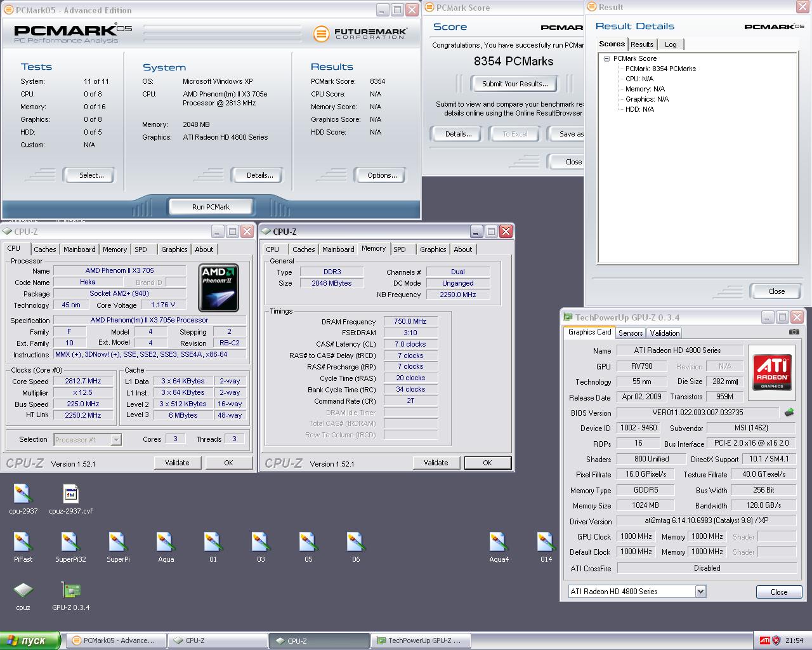Click the DRAM Frequency 750.0 MHz field
The image size is (812, 650).
tap(410, 321)
